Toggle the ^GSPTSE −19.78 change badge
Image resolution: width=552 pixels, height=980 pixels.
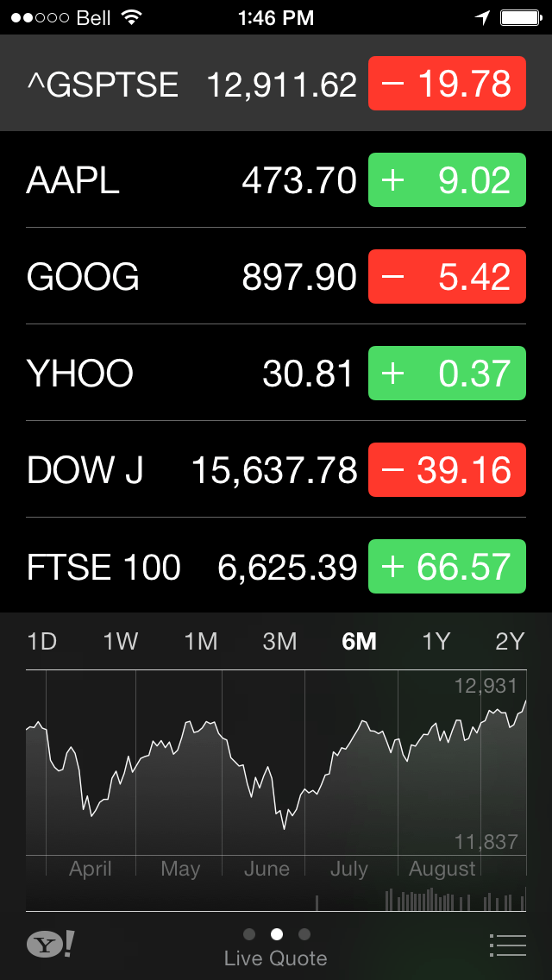click(x=447, y=84)
